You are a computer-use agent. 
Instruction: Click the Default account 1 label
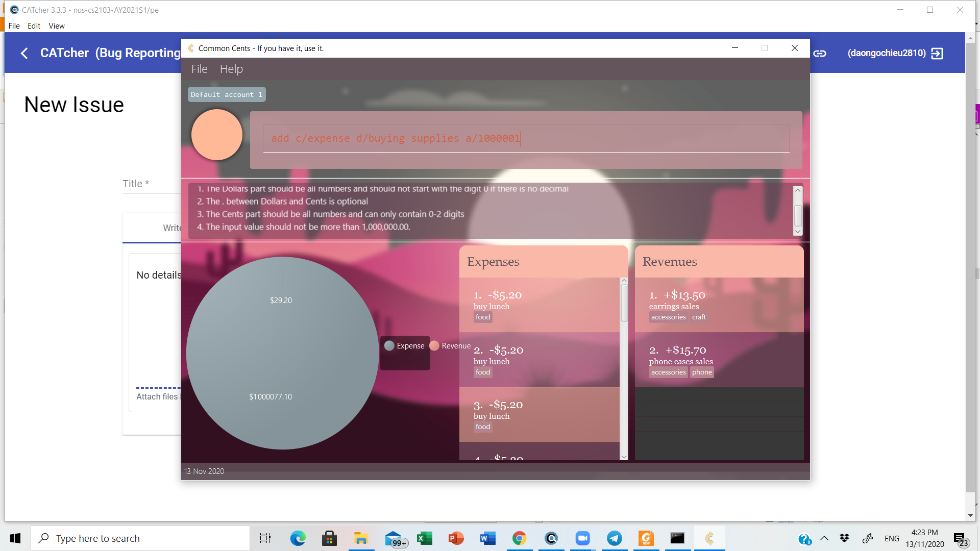pos(226,94)
